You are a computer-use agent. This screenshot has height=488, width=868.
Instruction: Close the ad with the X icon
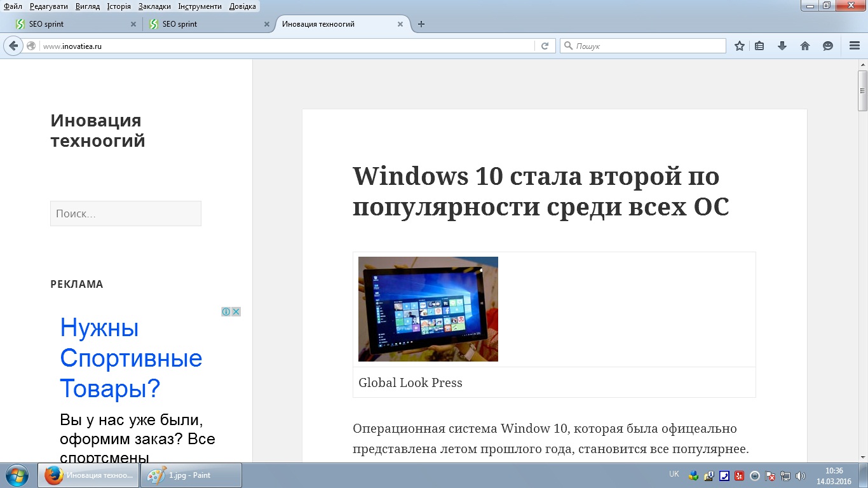[x=236, y=311]
